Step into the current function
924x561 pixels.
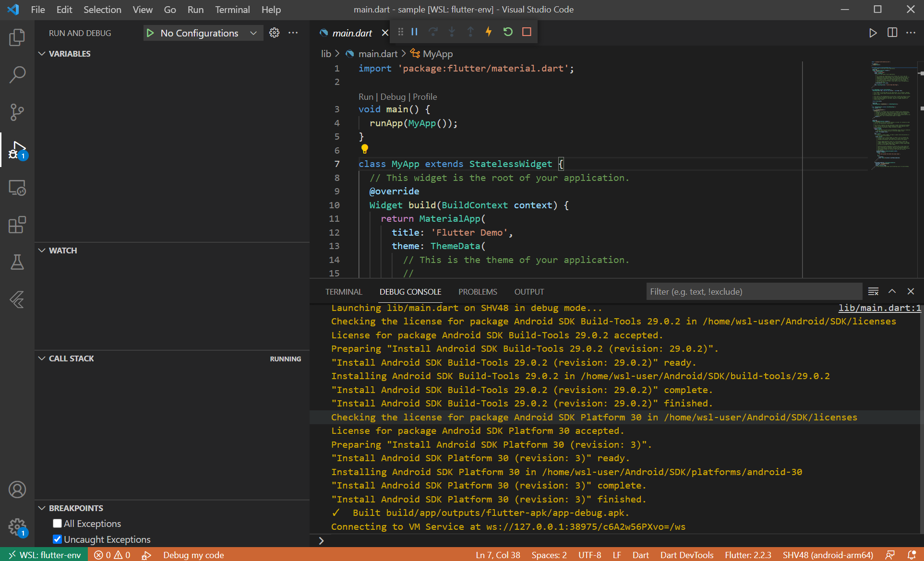point(452,32)
